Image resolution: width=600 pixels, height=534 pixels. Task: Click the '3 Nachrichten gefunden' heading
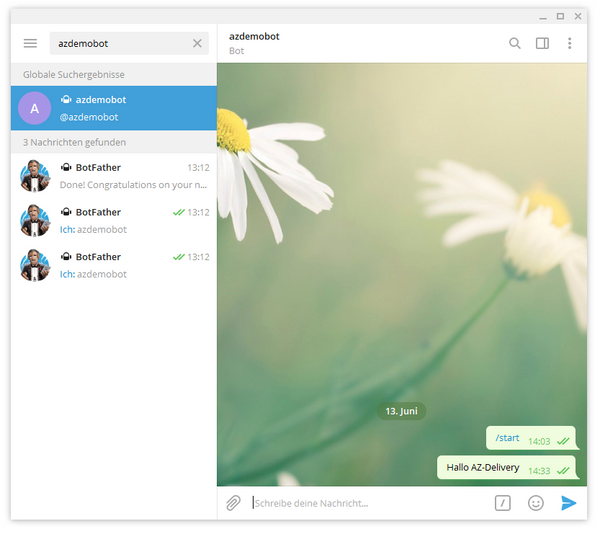[74, 142]
